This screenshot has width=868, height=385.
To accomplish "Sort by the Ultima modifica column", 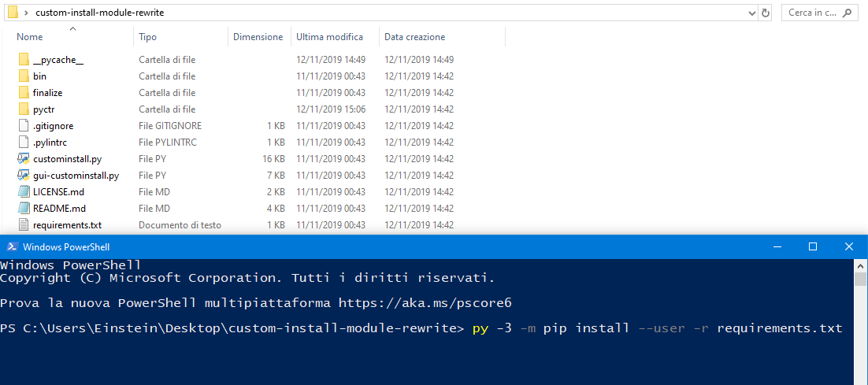I will coord(329,37).
